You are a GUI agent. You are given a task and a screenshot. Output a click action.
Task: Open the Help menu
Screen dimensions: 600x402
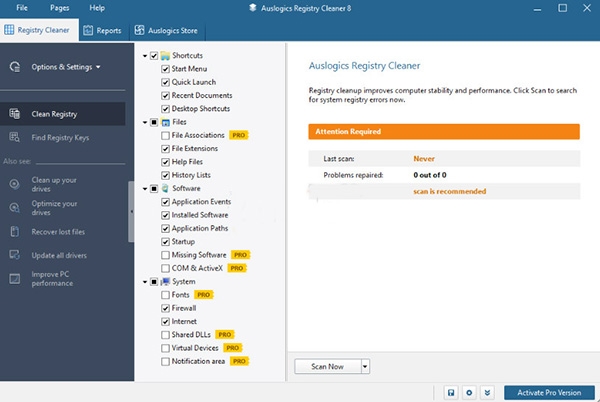point(97,8)
